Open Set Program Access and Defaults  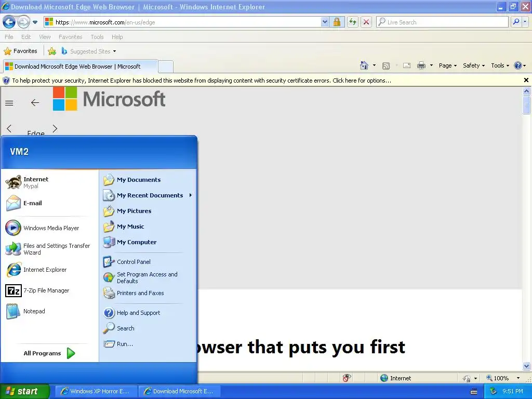point(148,277)
